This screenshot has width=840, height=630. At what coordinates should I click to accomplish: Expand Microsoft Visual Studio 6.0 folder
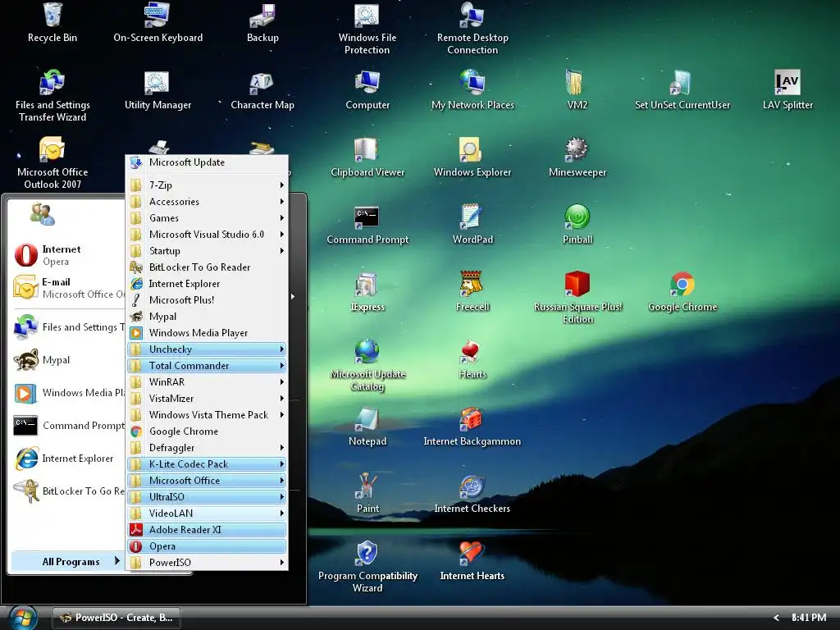click(207, 234)
